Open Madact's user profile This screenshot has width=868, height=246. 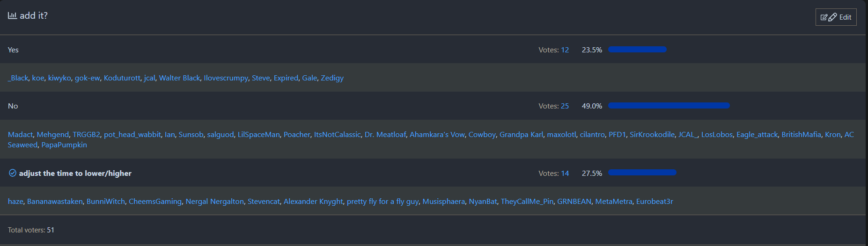click(x=20, y=135)
